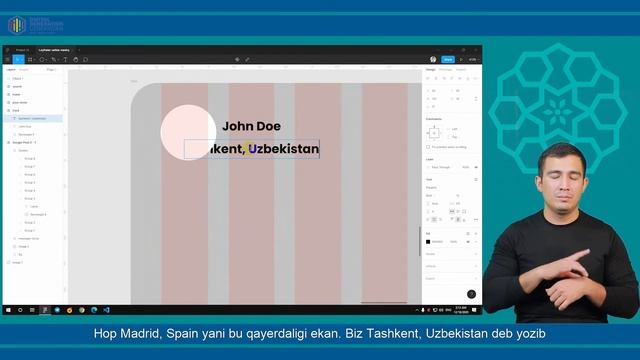Click the Fill styles icon
The image size is (640, 360).
pos(468,233)
